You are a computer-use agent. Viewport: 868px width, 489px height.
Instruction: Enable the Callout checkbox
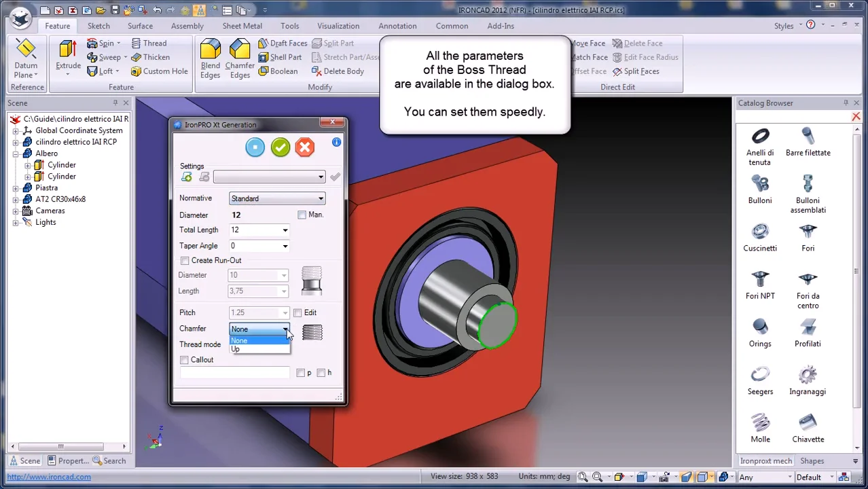pos(184,360)
